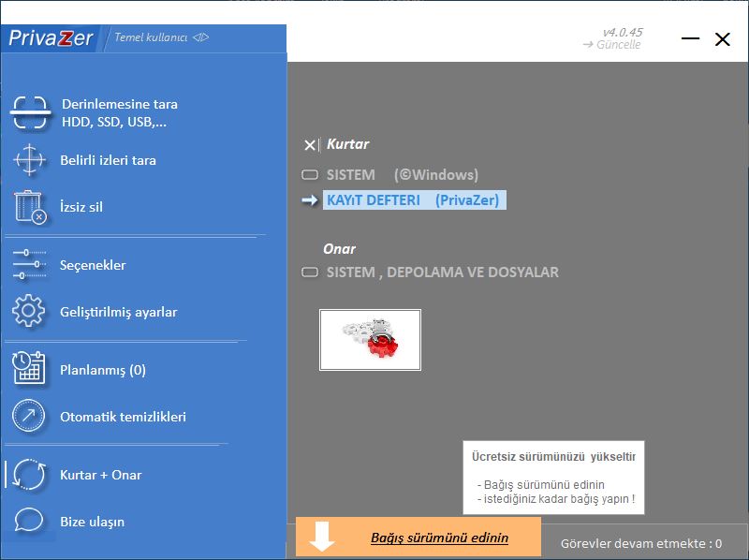Open İzsiz sil menu item
Image resolution: width=749 pixels, height=560 pixels.
(81, 207)
